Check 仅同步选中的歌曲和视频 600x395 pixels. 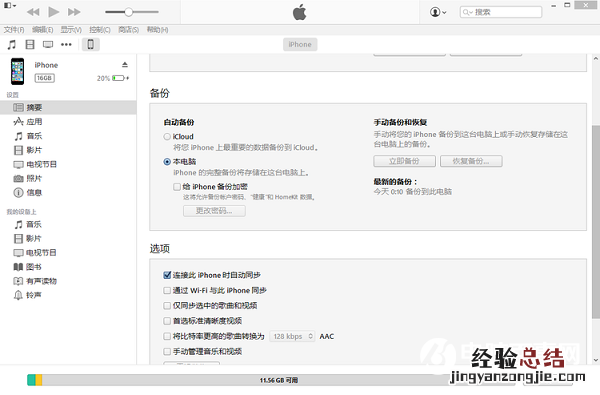click(x=167, y=306)
